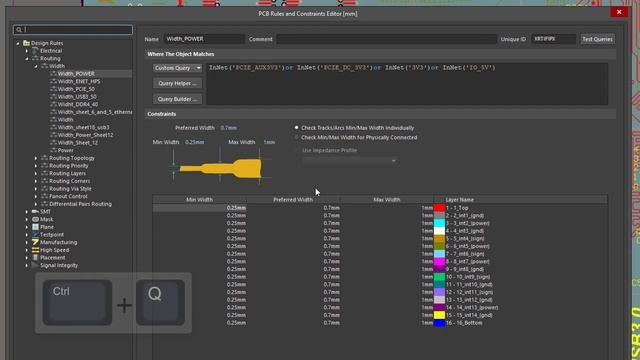The width and height of the screenshot is (640, 360).
Task: Click the Electrical category icon
Action: pos(35,51)
